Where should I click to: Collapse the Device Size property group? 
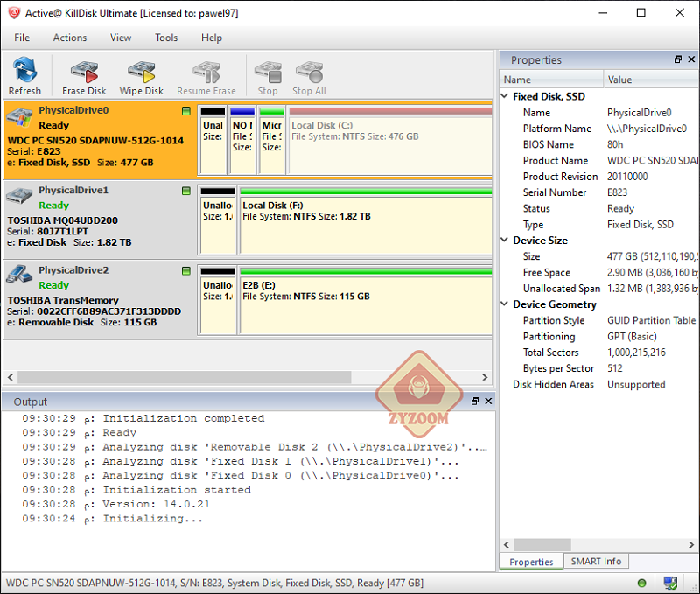pyautogui.click(x=505, y=240)
